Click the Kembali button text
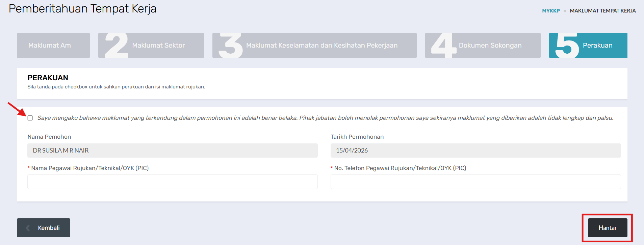The width and height of the screenshot is (644, 245). pos(49,228)
